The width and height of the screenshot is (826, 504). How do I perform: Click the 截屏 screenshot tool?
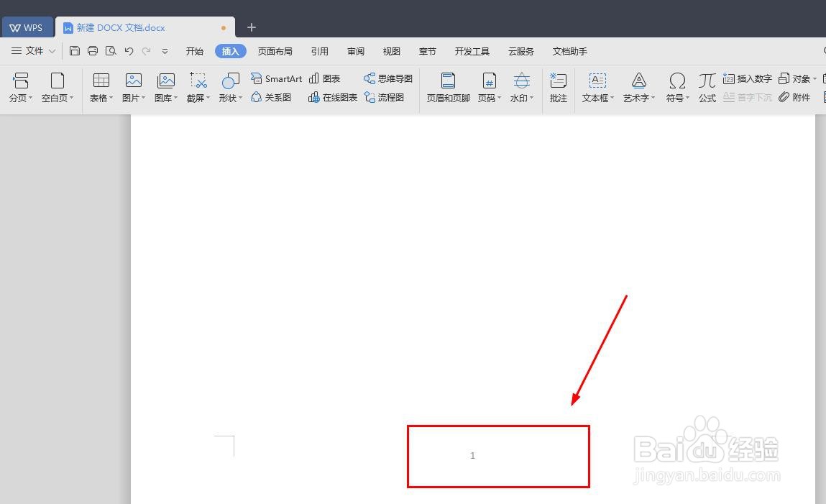(x=198, y=88)
